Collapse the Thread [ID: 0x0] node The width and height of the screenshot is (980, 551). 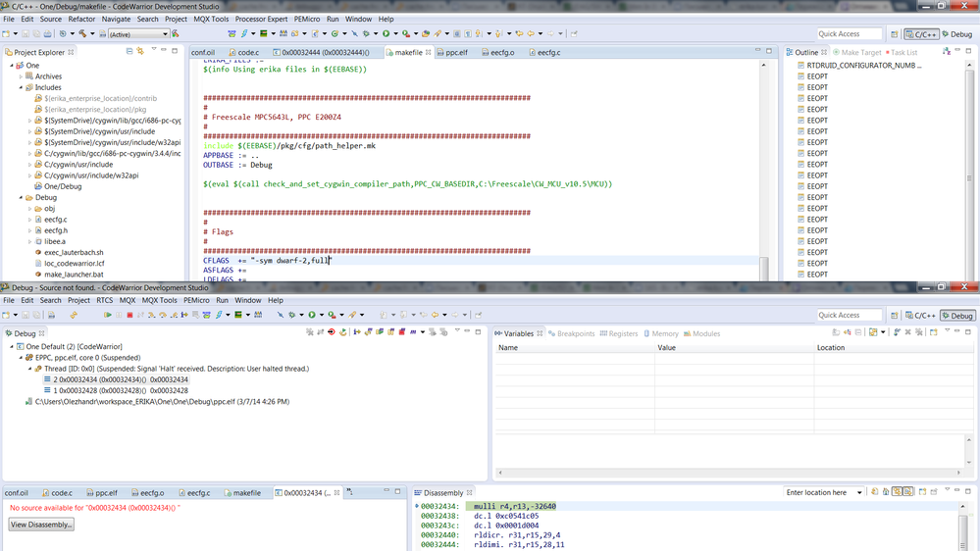29,369
